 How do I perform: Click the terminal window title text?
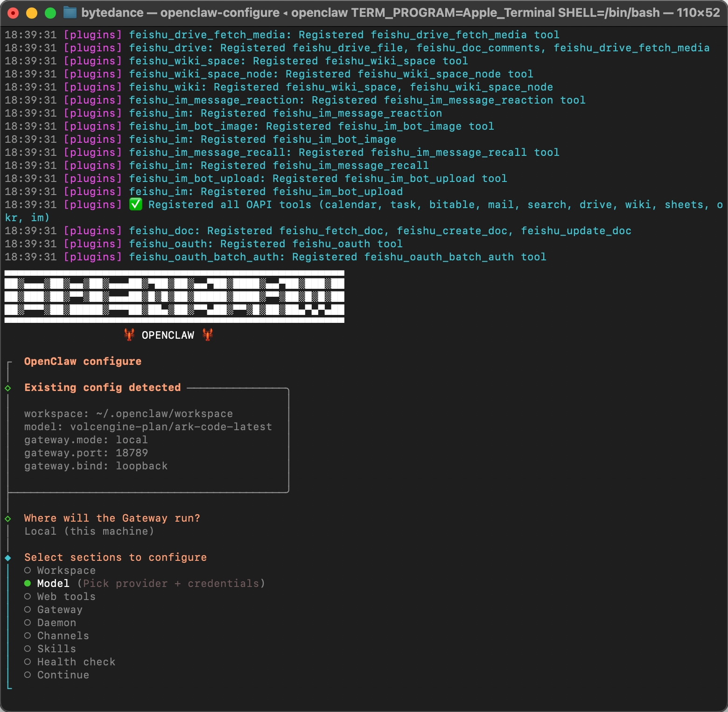[x=400, y=13]
